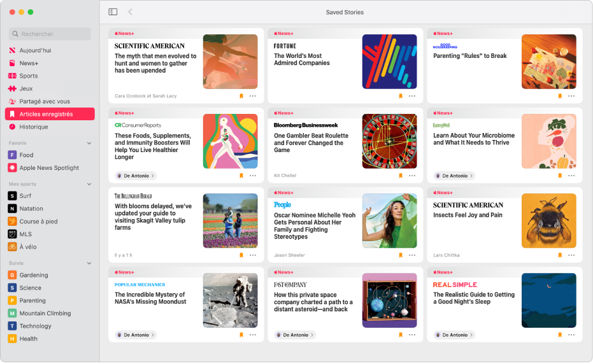Unsave the Gambler Beat Roulette story
593x364 pixels.
coord(401,176)
